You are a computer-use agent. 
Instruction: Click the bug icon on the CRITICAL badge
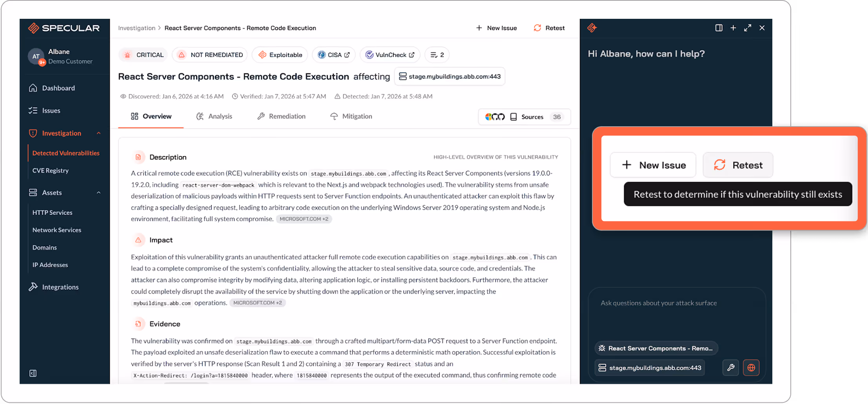127,55
